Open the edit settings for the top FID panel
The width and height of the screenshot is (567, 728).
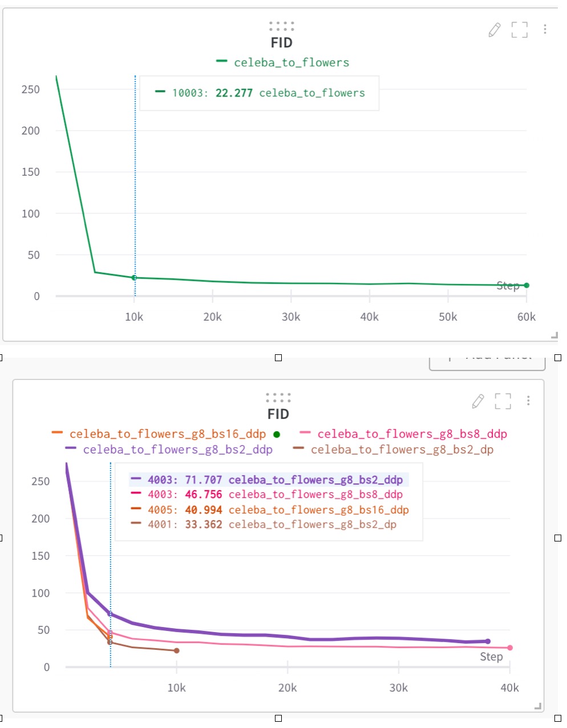pos(495,30)
